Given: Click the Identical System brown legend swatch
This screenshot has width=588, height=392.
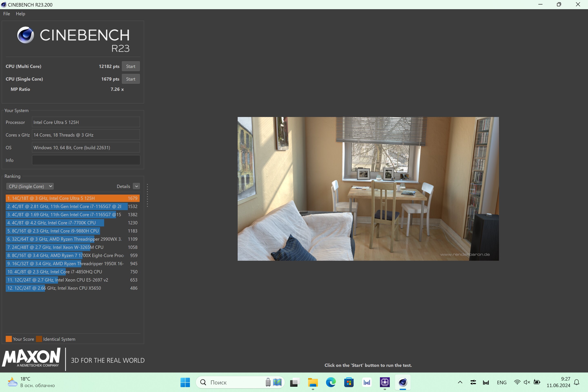Looking at the screenshot, I should [39, 339].
